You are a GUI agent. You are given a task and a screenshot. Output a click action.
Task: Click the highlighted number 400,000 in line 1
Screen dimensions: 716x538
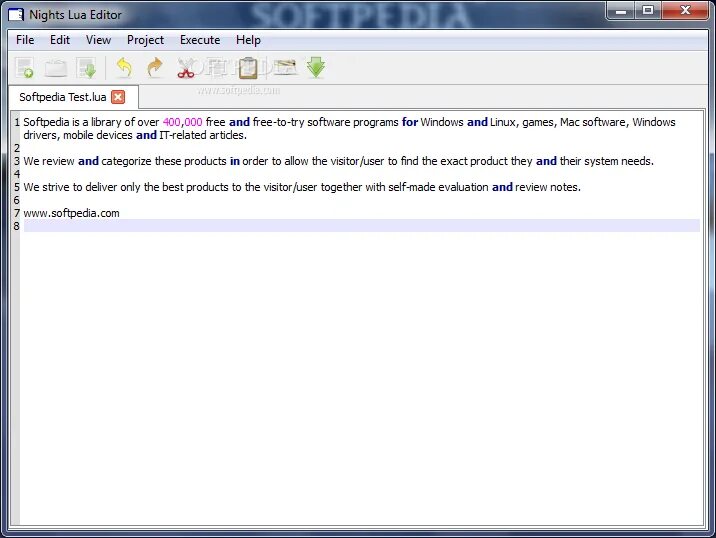pyautogui.click(x=182, y=122)
